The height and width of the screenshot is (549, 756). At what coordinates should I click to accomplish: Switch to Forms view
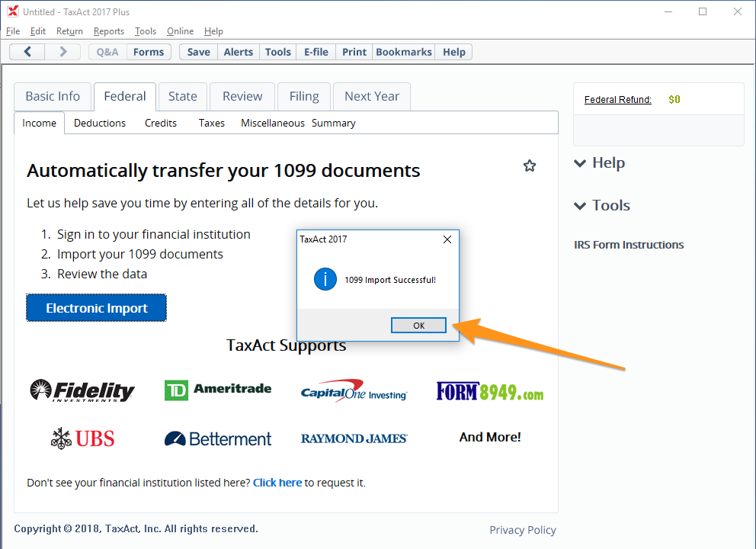tap(149, 52)
